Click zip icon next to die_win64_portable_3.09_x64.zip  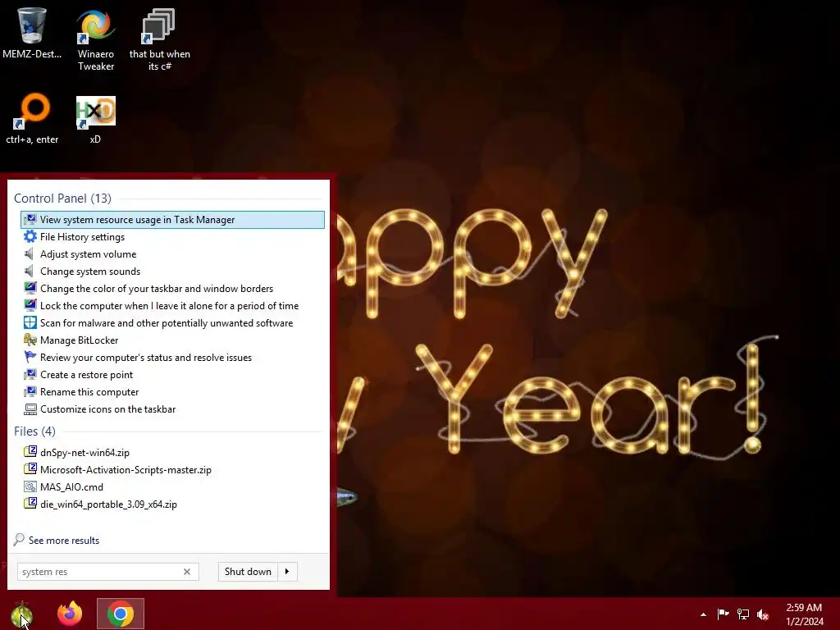30,504
